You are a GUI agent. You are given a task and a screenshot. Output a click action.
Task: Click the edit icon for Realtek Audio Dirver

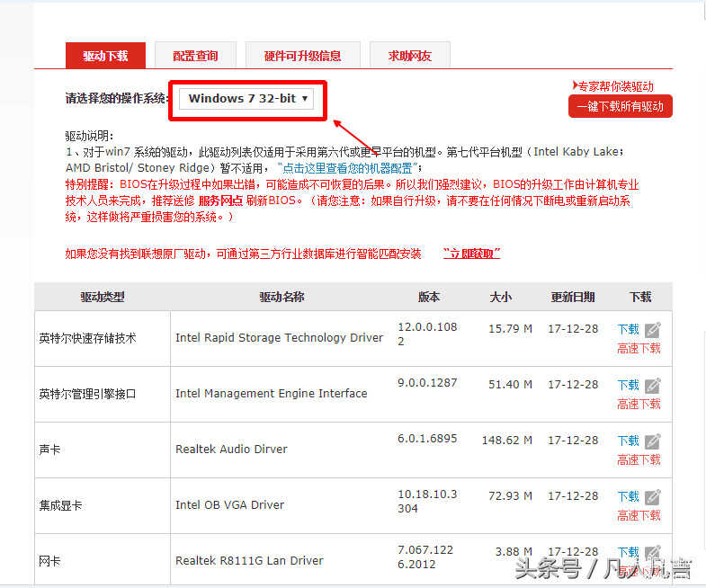[652, 441]
